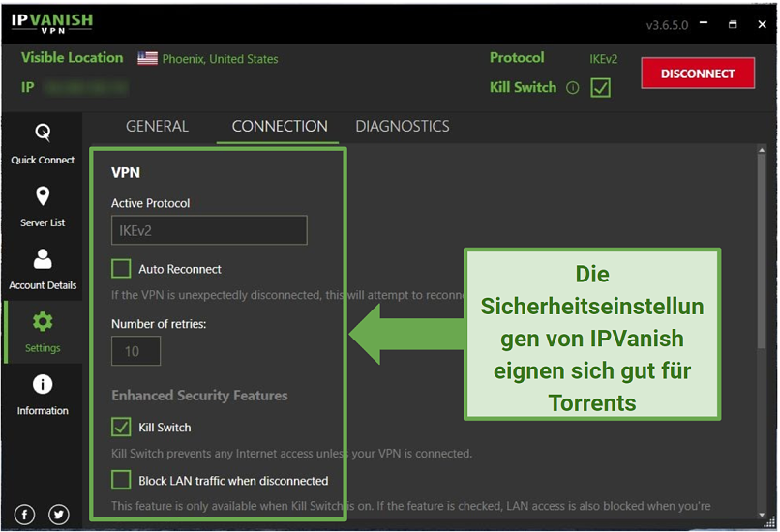Switch to the GENERAL tab
This screenshot has height=532, width=780.
coord(157,127)
